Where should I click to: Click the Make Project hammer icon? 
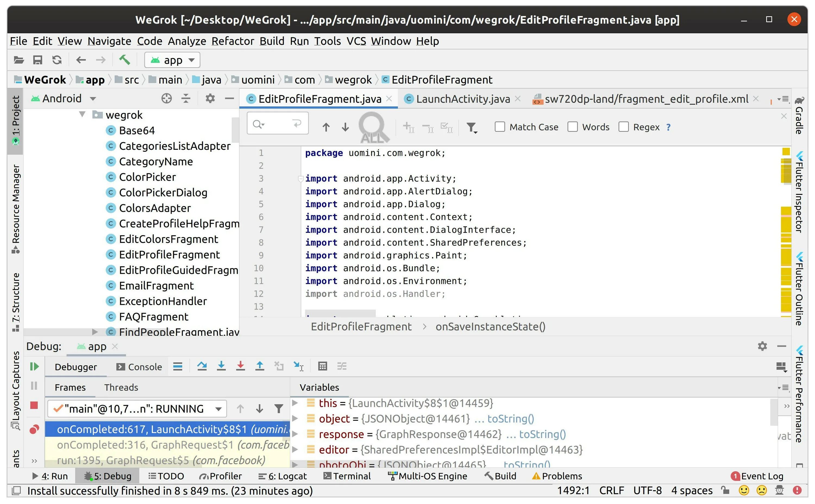pyautogui.click(x=124, y=60)
